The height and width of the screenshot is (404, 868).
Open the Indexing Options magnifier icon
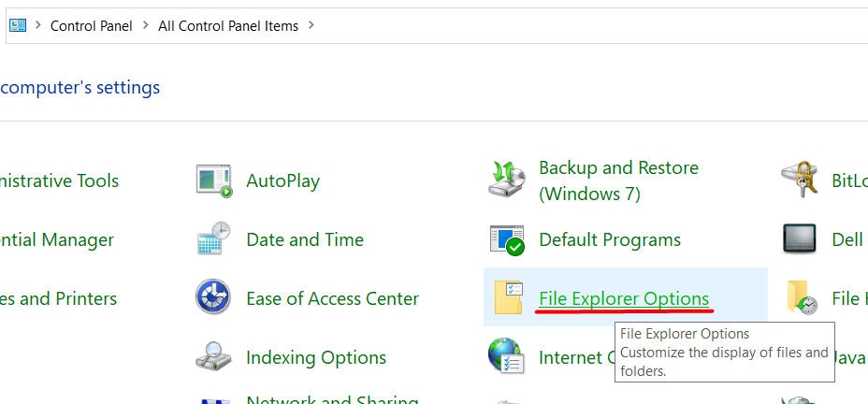pyautogui.click(x=214, y=357)
